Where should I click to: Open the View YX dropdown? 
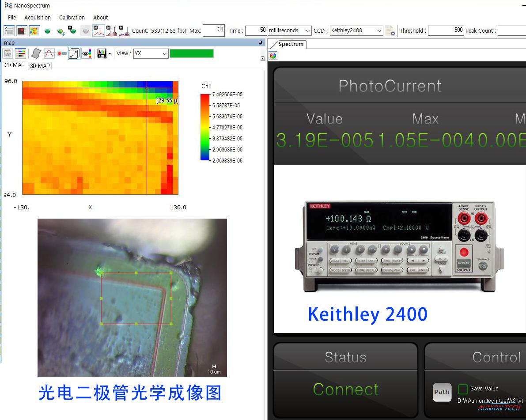coord(151,53)
